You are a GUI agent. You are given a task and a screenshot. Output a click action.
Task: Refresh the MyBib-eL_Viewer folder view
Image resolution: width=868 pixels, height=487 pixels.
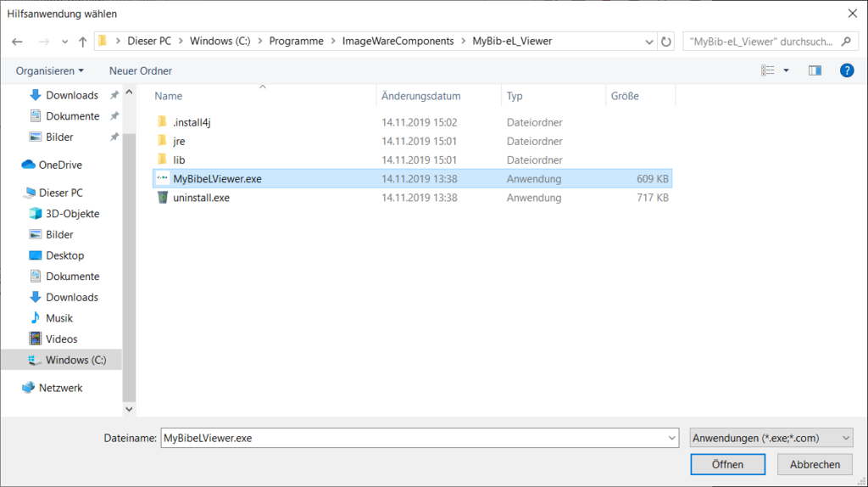(666, 42)
